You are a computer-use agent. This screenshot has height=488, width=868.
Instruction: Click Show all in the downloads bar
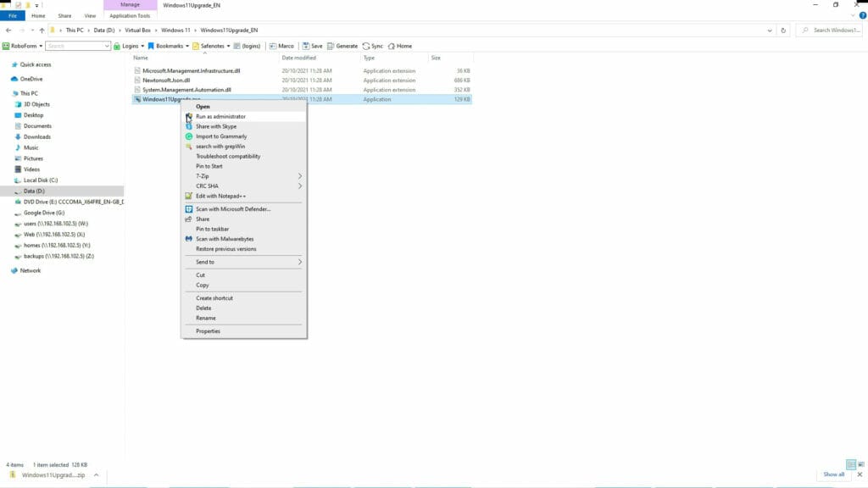coord(833,474)
